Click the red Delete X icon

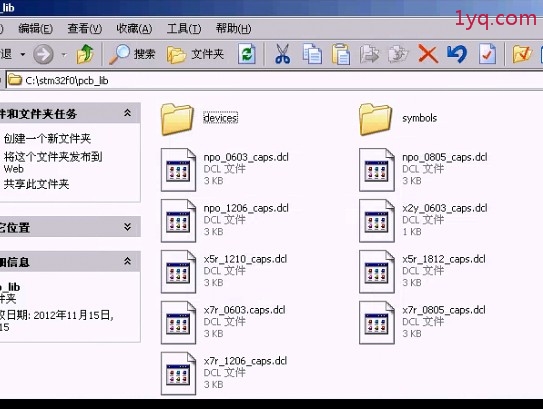click(x=428, y=54)
